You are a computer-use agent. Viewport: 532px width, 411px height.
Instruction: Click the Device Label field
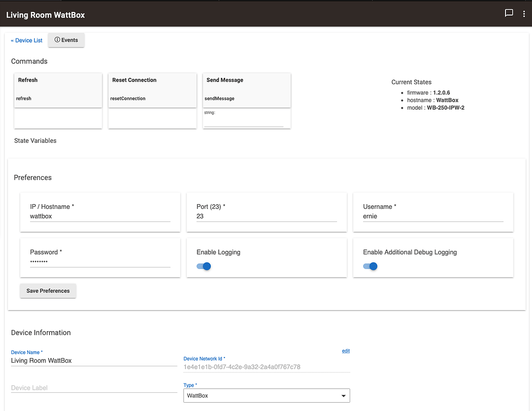pyautogui.click(x=94, y=388)
